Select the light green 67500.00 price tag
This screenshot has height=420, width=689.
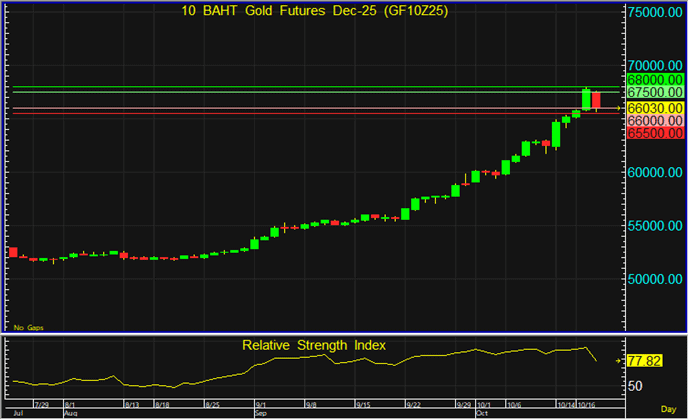point(655,92)
